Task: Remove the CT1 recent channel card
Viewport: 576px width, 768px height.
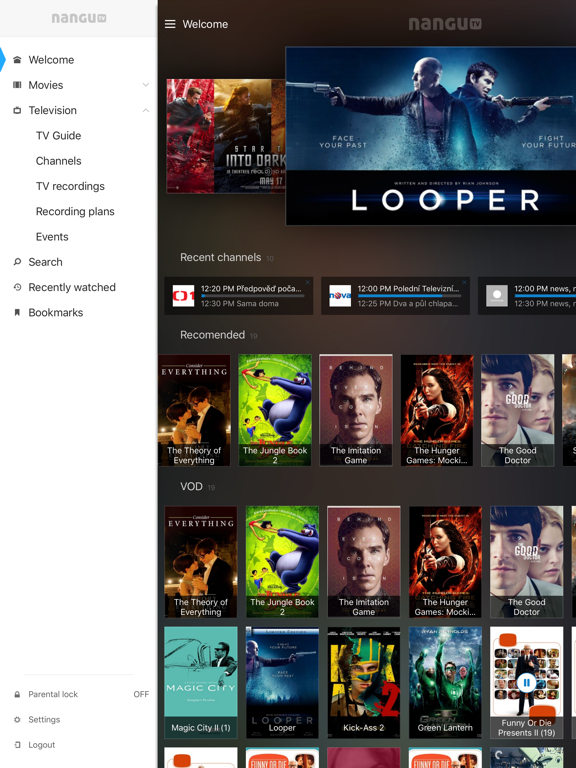Action: pyautogui.click(x=308, y=282)
